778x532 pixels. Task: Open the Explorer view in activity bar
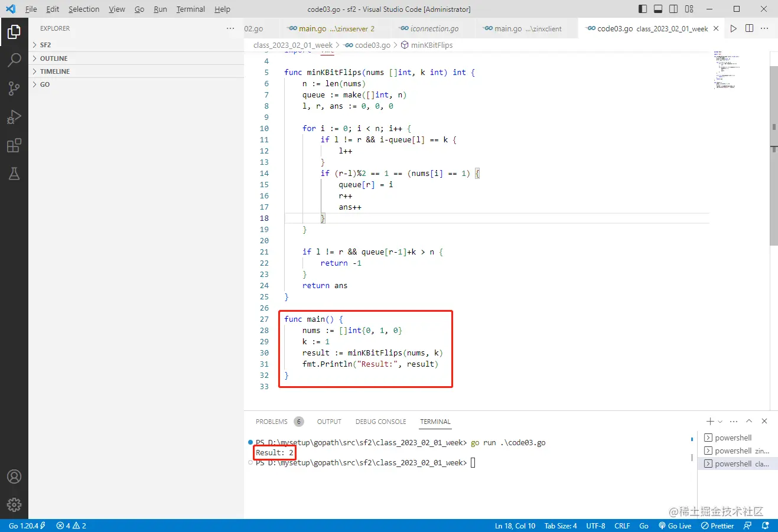coord(14,32)
